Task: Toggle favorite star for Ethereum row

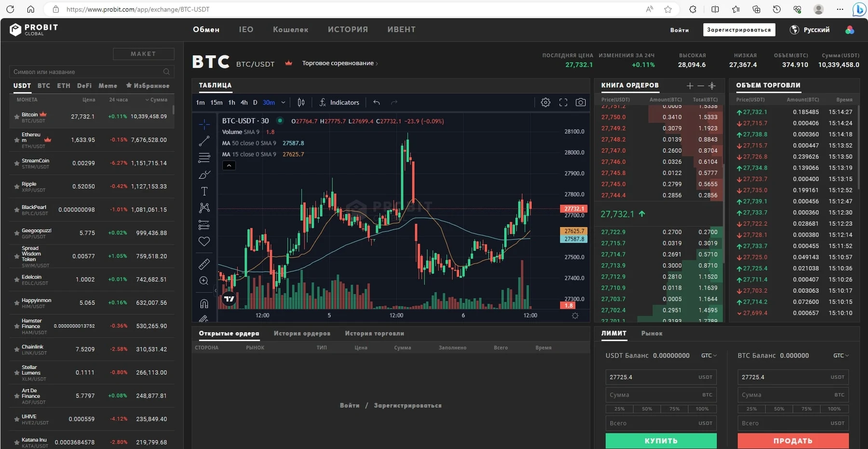Action: click(x=17, y=140)
